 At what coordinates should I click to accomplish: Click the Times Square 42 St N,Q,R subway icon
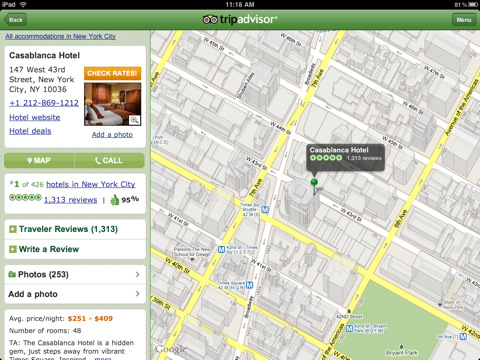(x=249, y=285)
